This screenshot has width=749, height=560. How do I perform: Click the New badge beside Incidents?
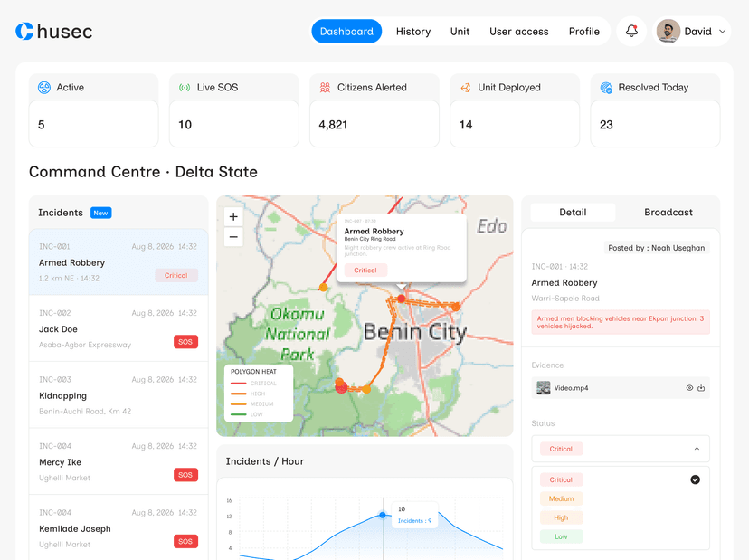[x=100, y=213]
